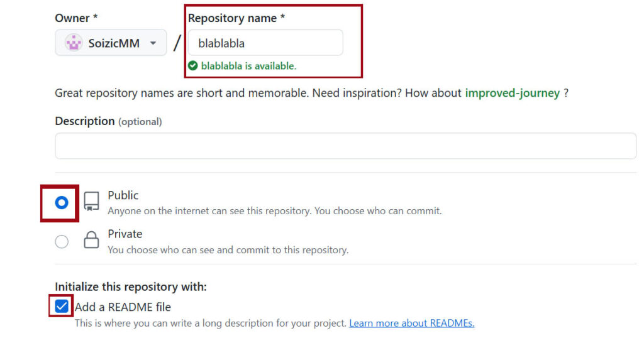Click the Public option label text

[123, 195]
